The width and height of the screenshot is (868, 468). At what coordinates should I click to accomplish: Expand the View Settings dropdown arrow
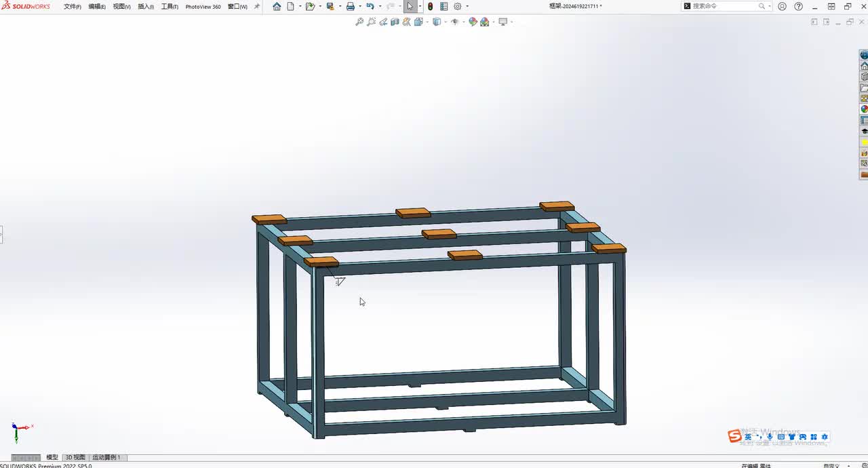pyautogui.click(x=511, y=22)
